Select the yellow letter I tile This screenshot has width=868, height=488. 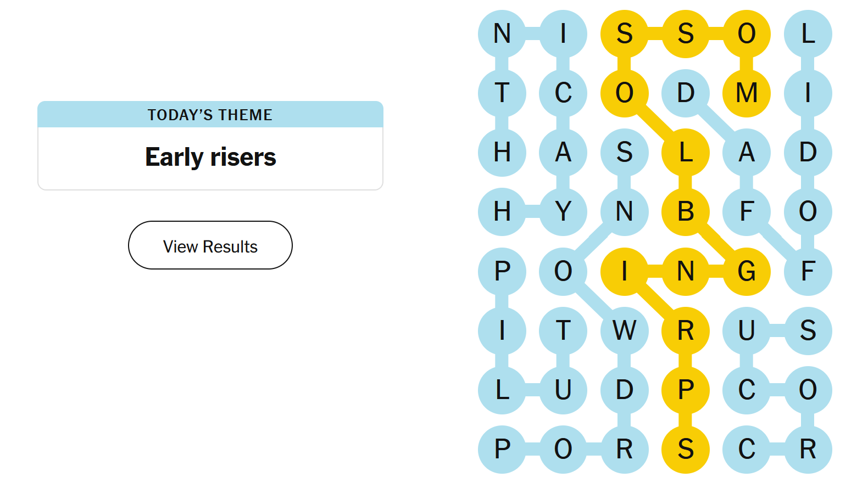pos(624,271)
